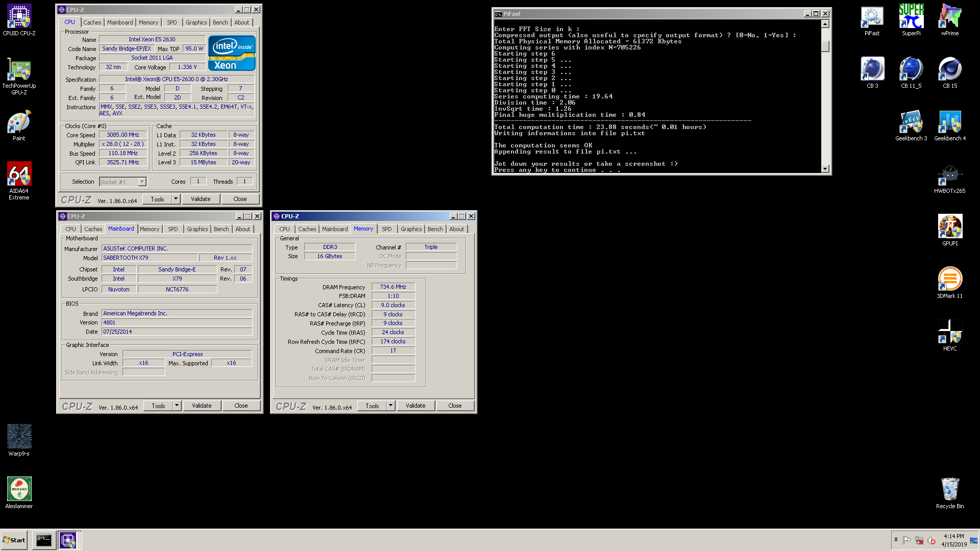This screenshot has width=980, height=551.
Task: Open Bench tab in processor CPU-Z window
Action: click(x=220, y=22)
